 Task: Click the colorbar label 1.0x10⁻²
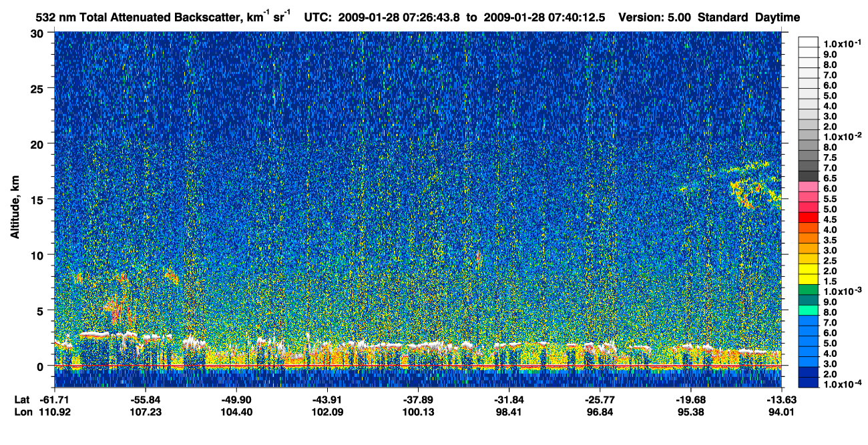point(843,137)
